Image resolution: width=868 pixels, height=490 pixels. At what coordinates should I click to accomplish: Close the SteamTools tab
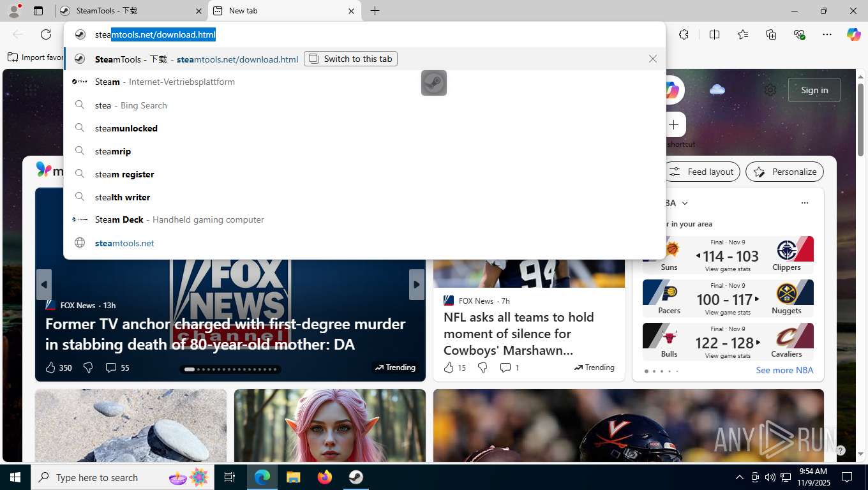(x=198, y=11)
